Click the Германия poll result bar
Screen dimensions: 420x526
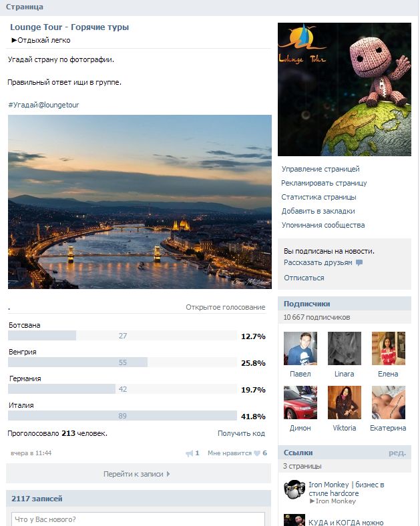122,389
